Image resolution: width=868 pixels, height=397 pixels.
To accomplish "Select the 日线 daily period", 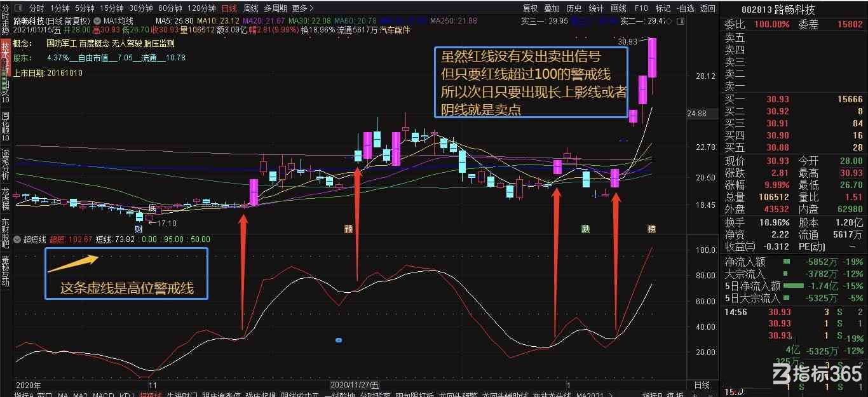I will (229, 8).
